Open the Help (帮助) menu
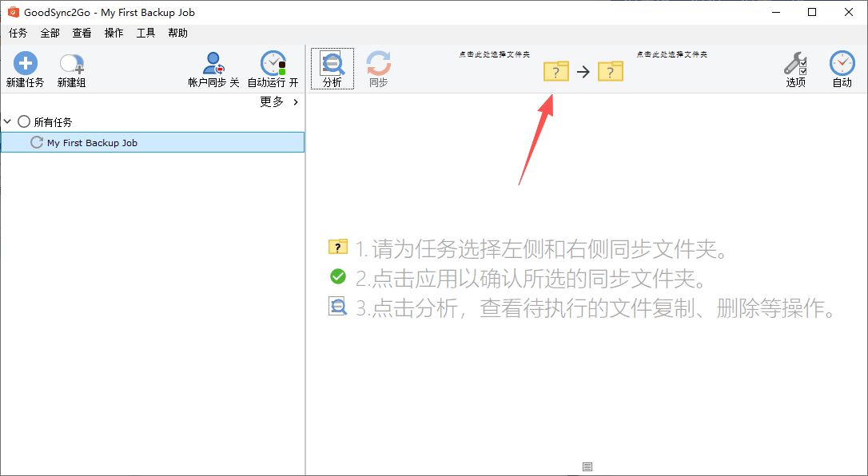Viewport: 868px width, 476px height. pos(178,34)
